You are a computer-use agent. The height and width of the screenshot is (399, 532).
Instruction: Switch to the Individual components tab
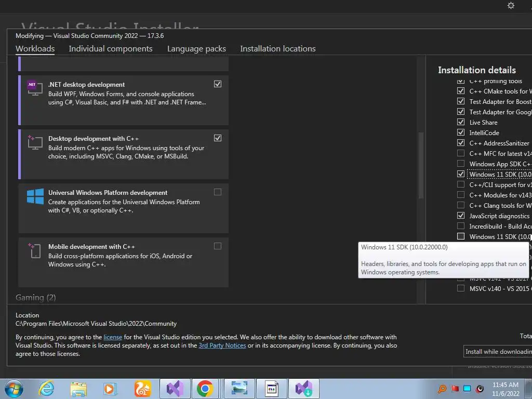tap(111, 48)
